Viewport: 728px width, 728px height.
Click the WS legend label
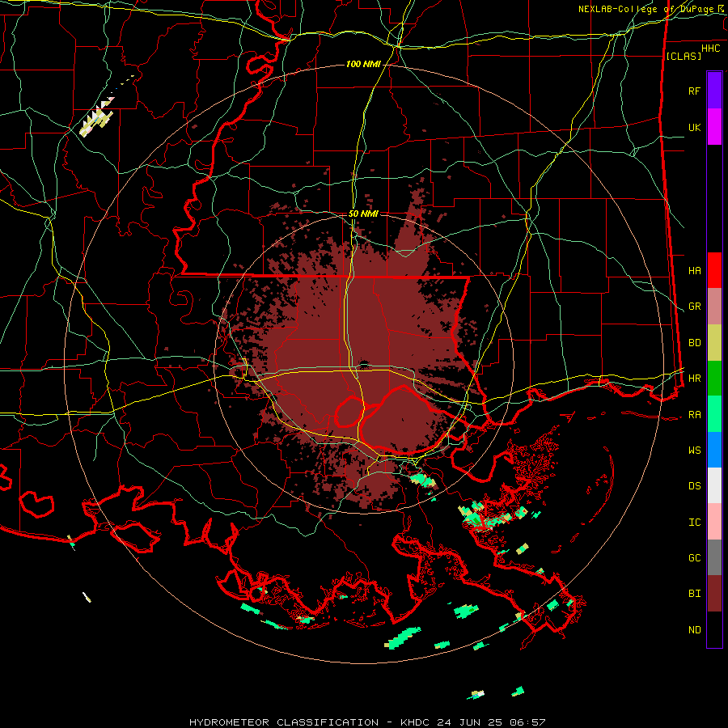[x=695, y=451]
